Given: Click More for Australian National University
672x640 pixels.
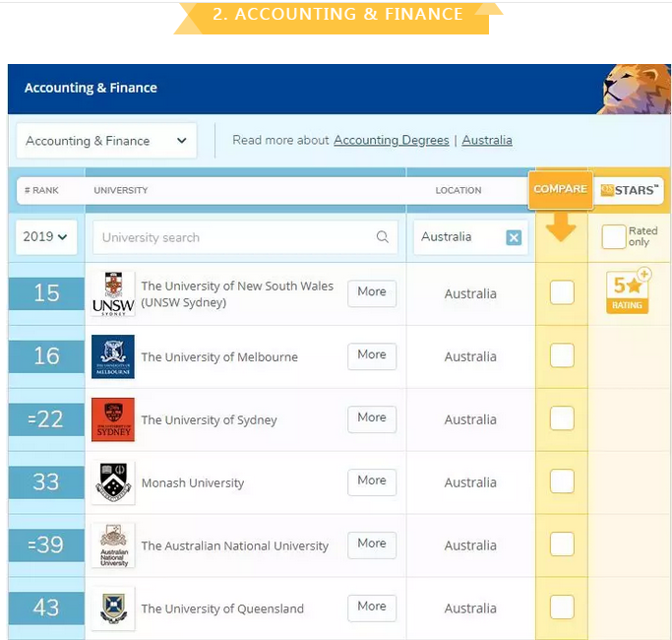Looking at the screenshot, I should tap(372, 544).
